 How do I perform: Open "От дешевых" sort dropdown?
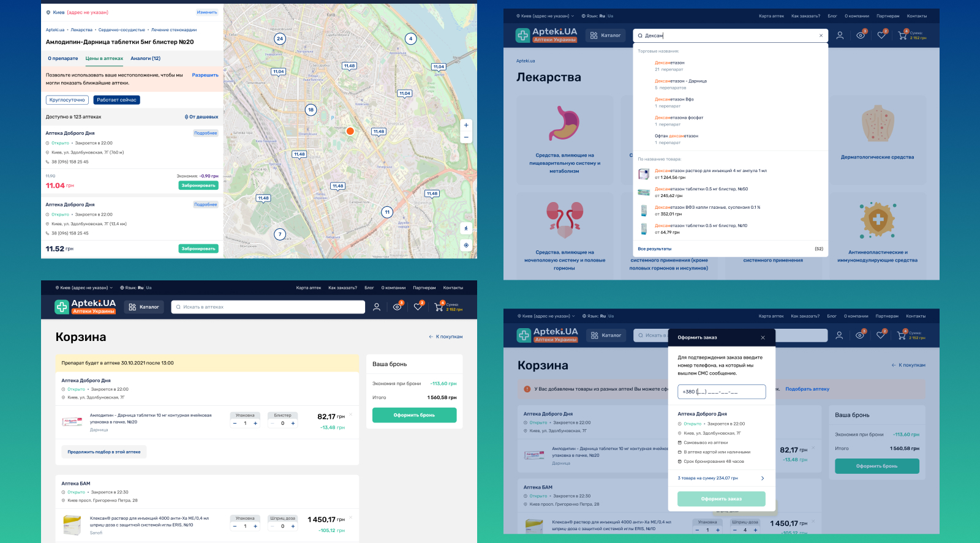point(202,117)
